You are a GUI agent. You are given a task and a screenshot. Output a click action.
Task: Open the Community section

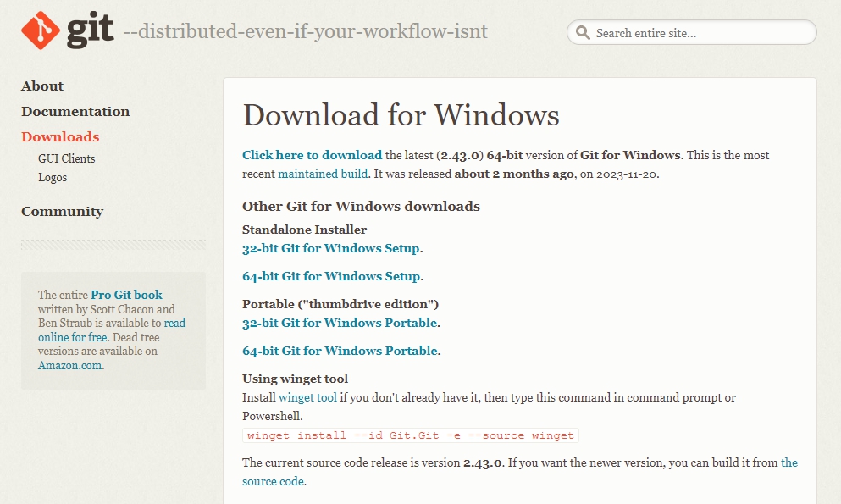[x=62, y=211]
